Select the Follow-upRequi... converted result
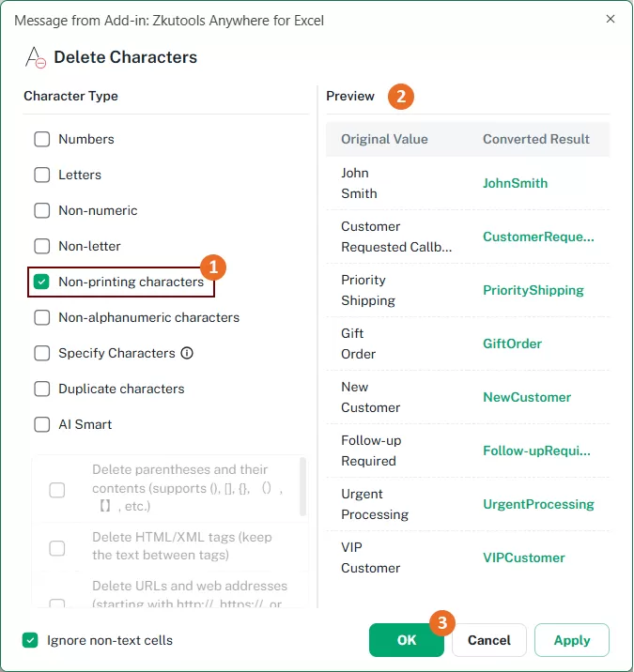634x672 pixels. click(x=536, y=451)
